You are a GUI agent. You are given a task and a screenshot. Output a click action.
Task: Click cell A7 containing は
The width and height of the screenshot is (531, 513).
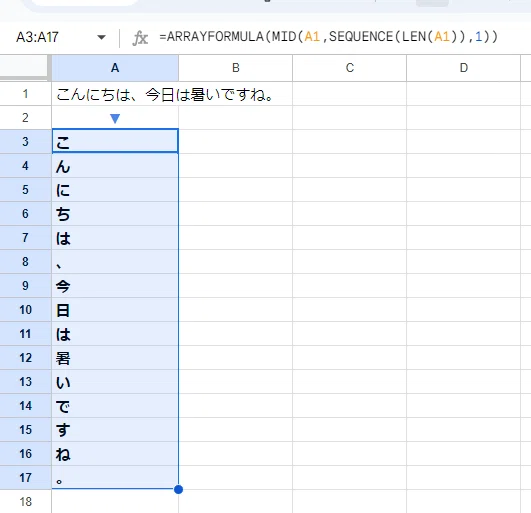[115, 238]
